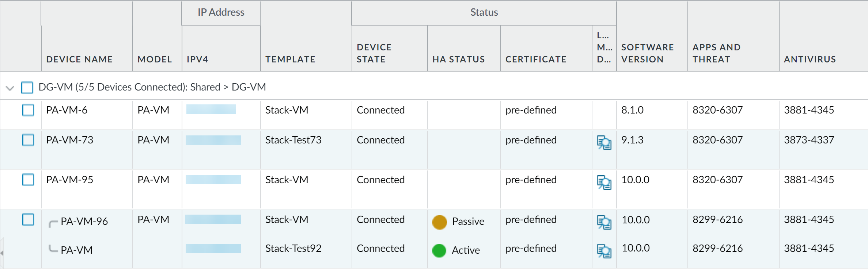868x269 pixels.
Task: Click the green Active HA status indicator
Action: click(439, 250)
